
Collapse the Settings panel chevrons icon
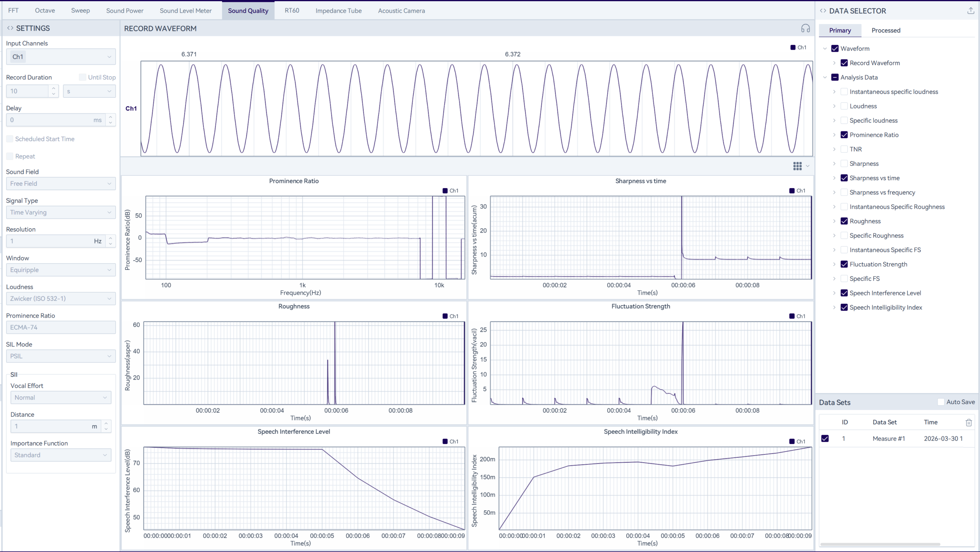point(10,28)
